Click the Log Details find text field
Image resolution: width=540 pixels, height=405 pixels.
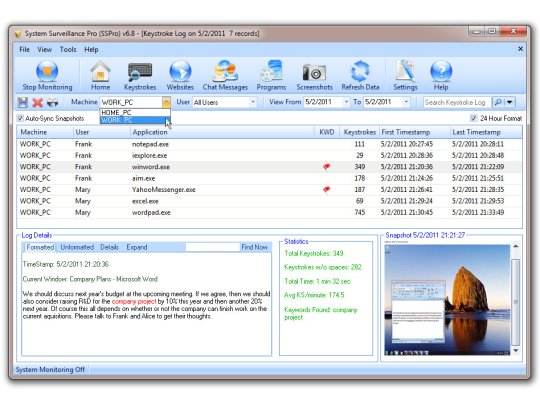(x=212, y=247)
